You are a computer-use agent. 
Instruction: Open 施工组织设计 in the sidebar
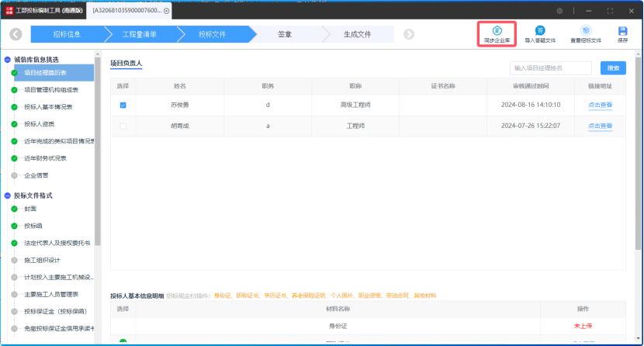42,260
